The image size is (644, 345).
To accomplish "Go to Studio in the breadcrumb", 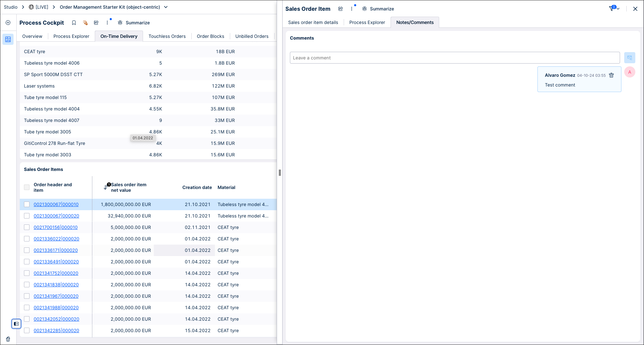I will 11,7.
